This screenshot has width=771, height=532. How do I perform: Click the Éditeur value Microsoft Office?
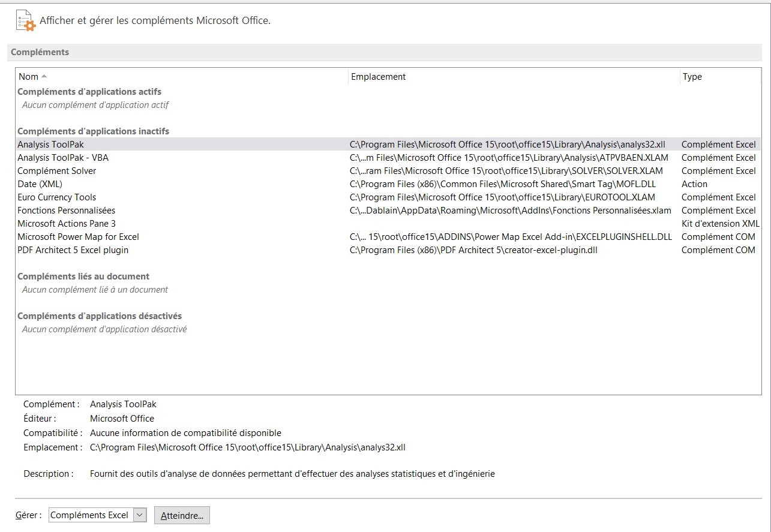pyautogui.click(x=122, y=419)
